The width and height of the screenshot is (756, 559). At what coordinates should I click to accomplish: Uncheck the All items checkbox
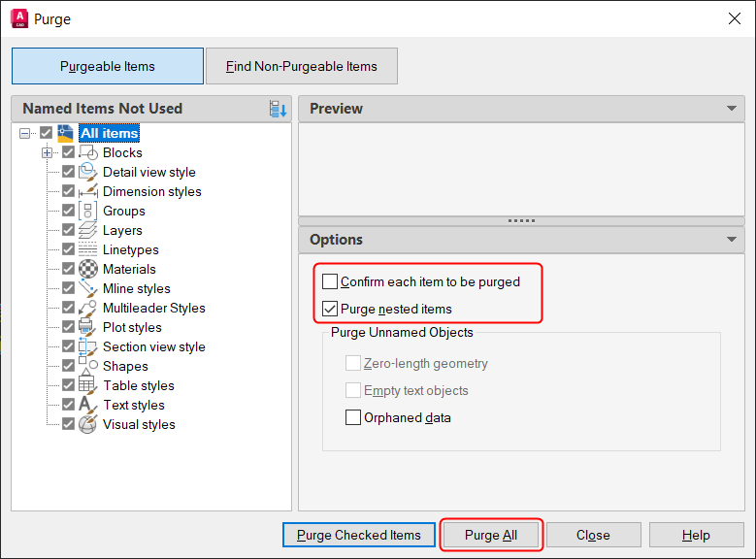[46, 133]
